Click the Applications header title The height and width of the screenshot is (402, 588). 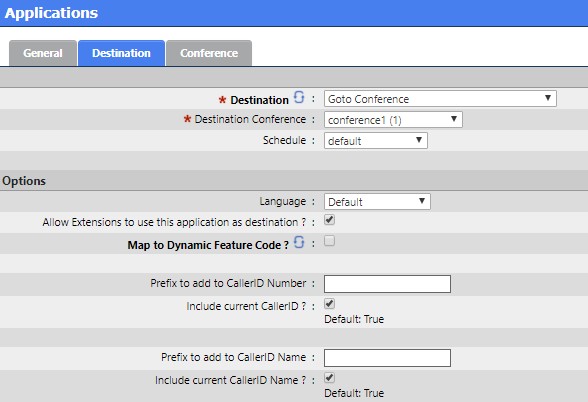51,13
